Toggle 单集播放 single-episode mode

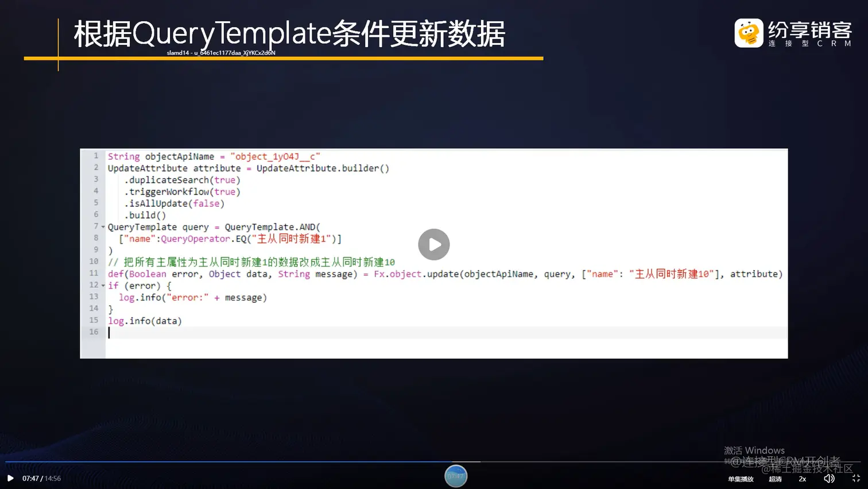point(741,479)
